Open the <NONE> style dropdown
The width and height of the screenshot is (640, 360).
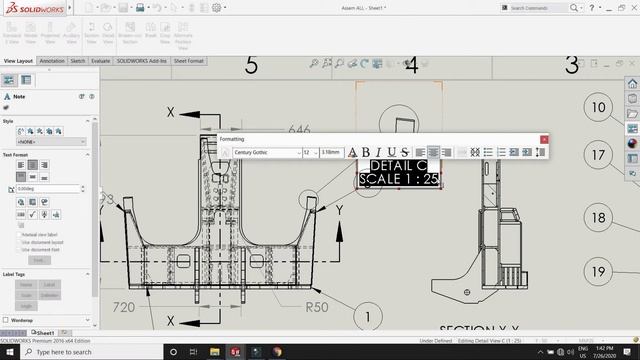51,142
